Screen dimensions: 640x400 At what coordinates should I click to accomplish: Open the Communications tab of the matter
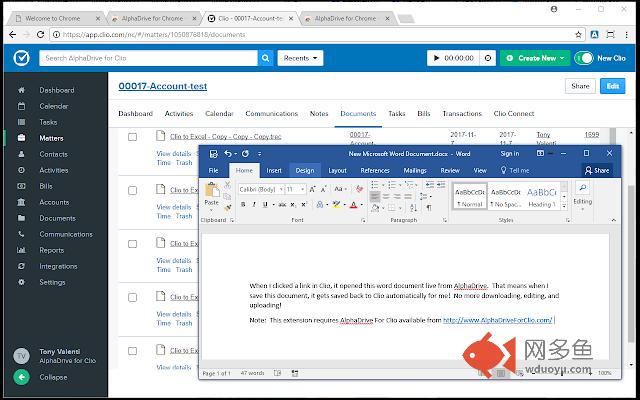point(271,113)
